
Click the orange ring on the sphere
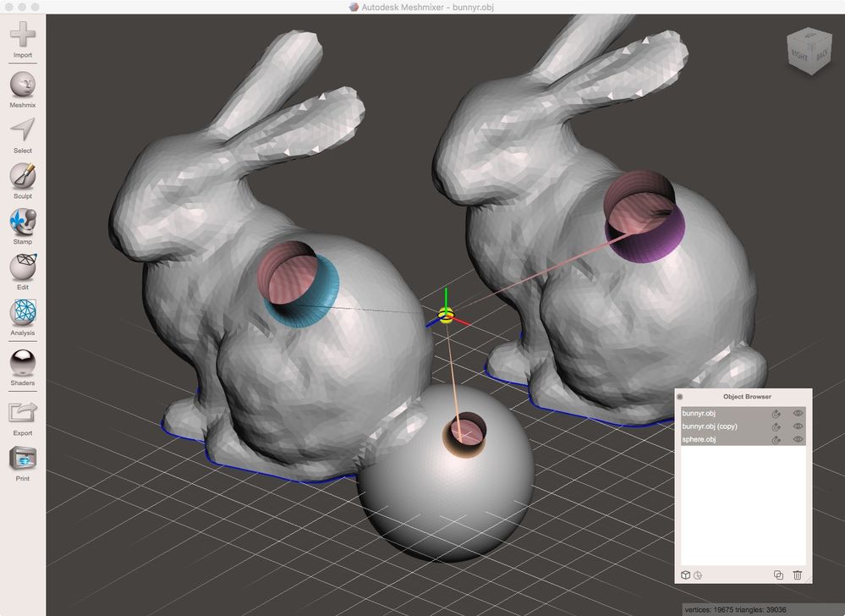point(464,449)
